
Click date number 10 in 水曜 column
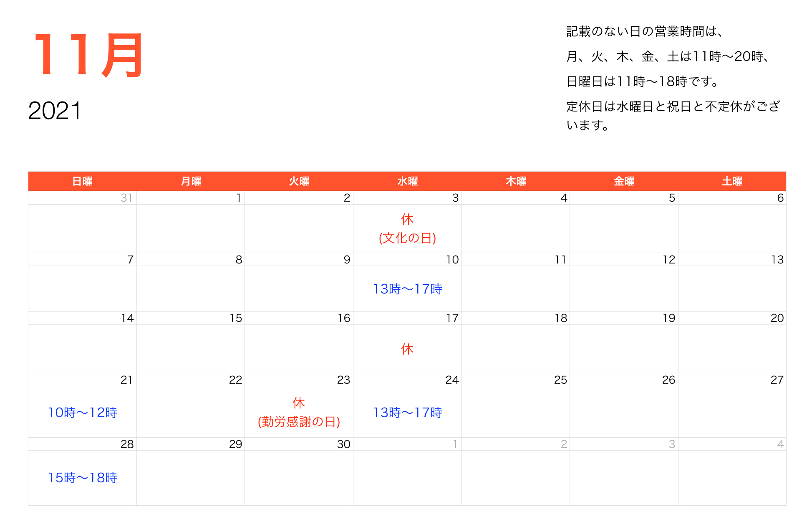pyautogui.click(x=452, y=260)
